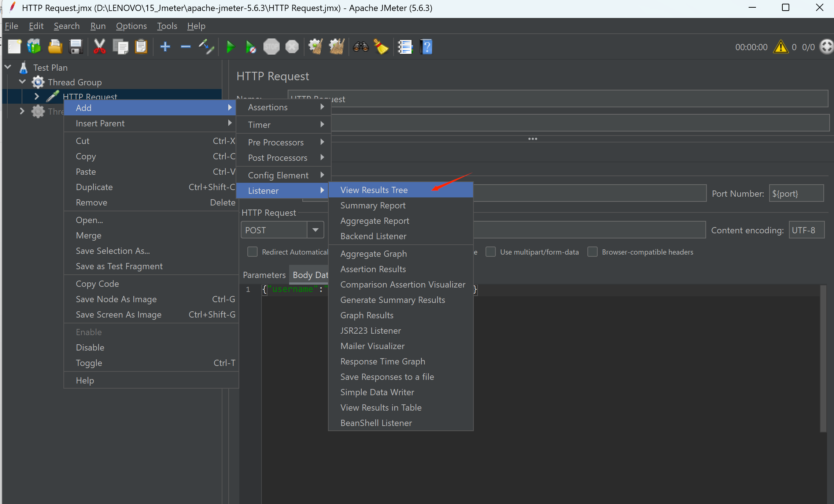The height and width of the screenshot is (504, 834).
Task: Click the body data vertical scrollbar
Action: tap(823, 358)
